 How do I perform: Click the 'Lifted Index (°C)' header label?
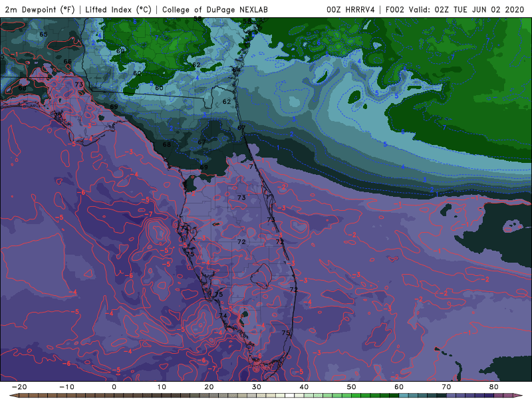pos(118,9)
